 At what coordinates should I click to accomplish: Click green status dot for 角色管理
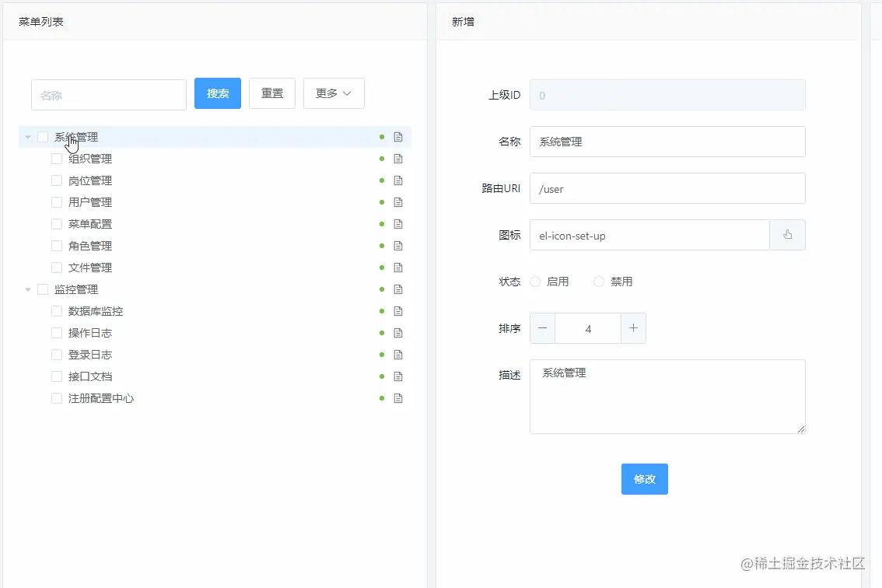pyautogui.click(x=382, y=246)
